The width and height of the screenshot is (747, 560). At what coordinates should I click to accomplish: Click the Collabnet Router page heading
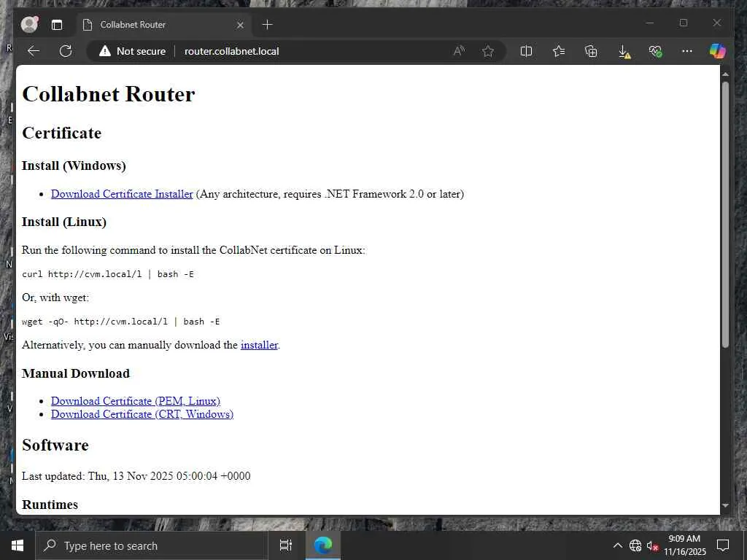click(109, 94)
